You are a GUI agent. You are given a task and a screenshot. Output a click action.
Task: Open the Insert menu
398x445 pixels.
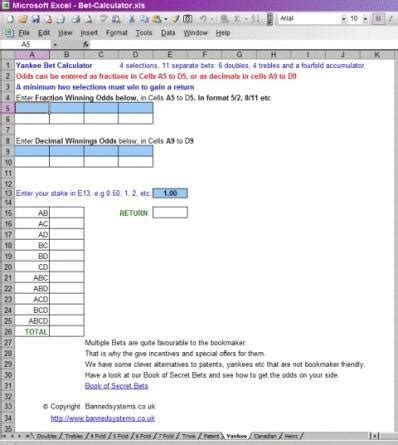point(89,33)
